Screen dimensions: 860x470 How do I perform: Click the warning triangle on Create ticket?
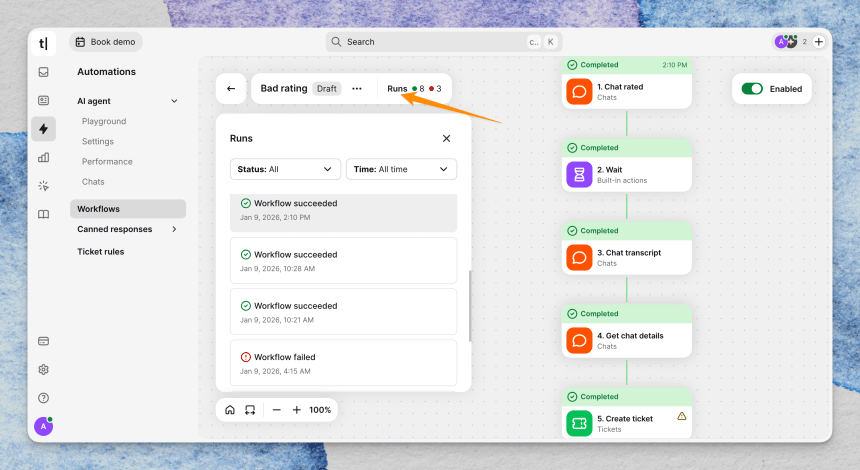click(x=681, y=416)
